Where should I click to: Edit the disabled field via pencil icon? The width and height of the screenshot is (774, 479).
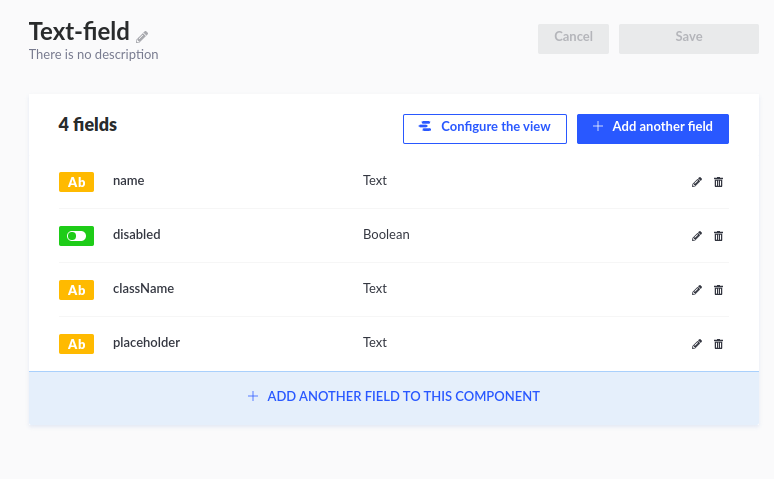[x=697, y=236]
